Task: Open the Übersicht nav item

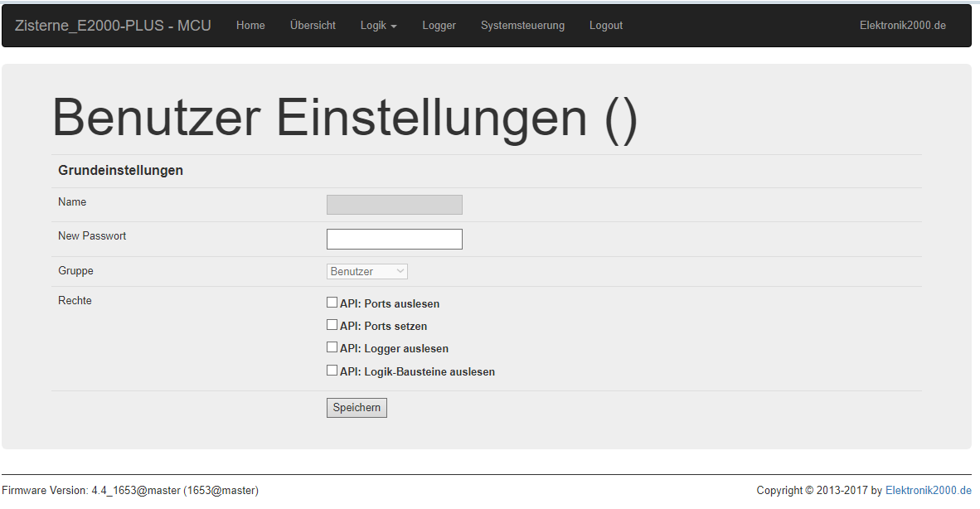Action: pyautogui.click(x=313, y=26)
